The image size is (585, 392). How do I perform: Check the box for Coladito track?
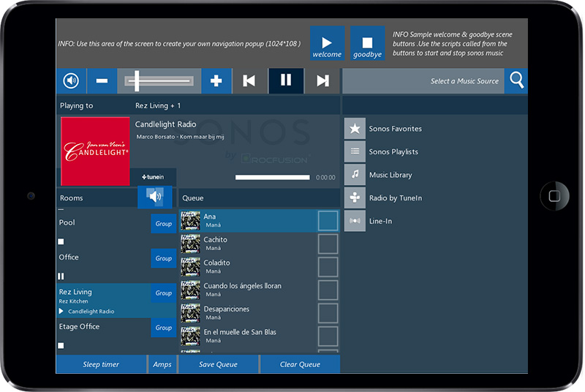(x=328, y=267)
